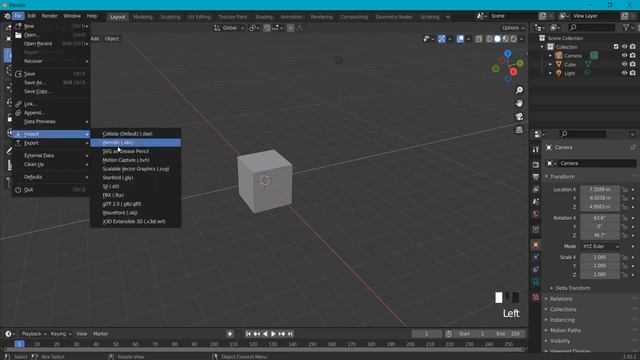Click the pan hand icon in the viewport
This screenshot has height=360, width=640.
point(519,103)
